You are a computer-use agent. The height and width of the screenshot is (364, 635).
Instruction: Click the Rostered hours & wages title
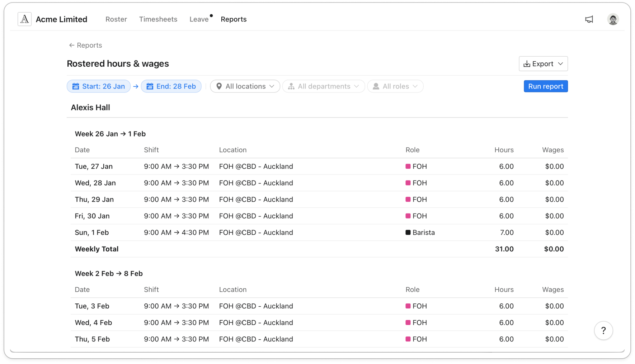pyautogui.click(x=118, y=63)
